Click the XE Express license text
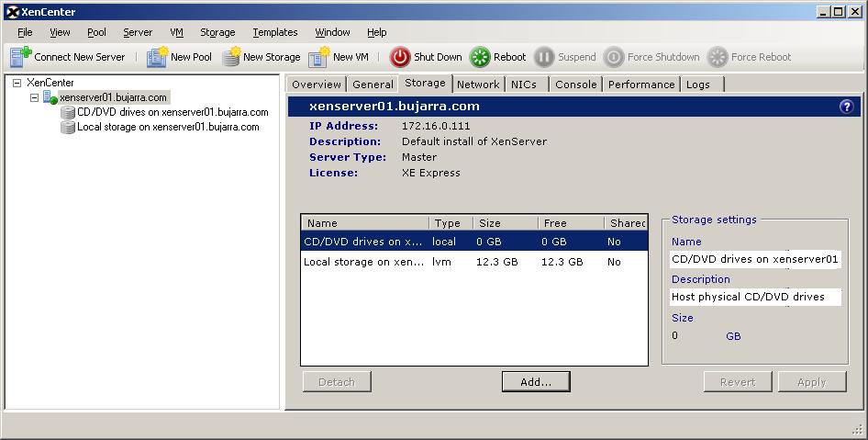This screenshot has height=440, width=868. pyautogui.click(x=430, y=173)
